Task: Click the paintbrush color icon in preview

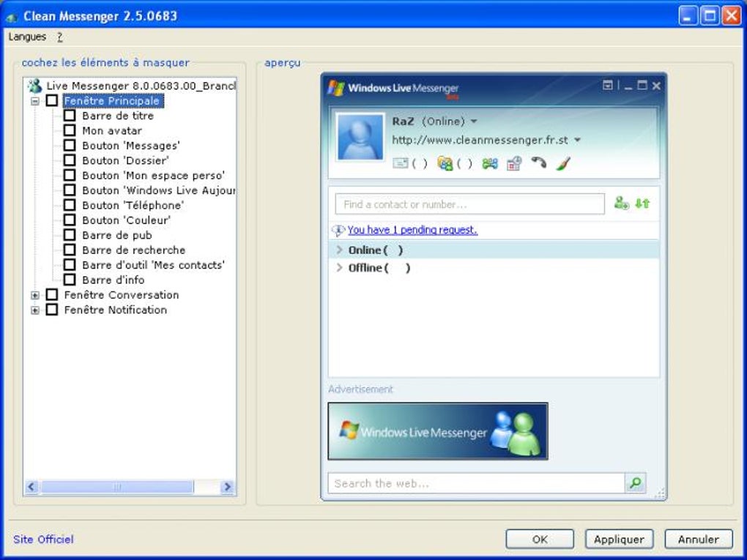Action: click(x=563, y=163)
